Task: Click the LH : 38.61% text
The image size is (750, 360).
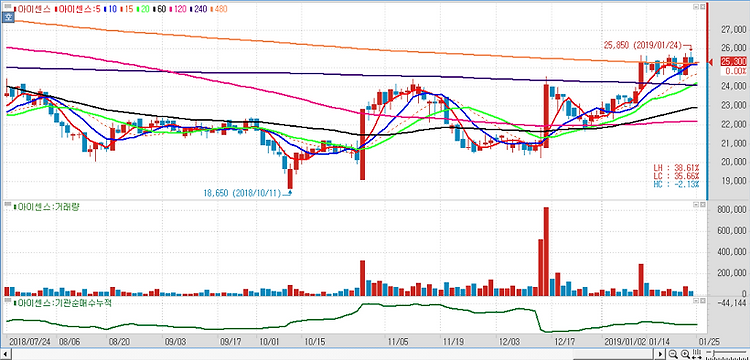Action: tap(676, 169)
